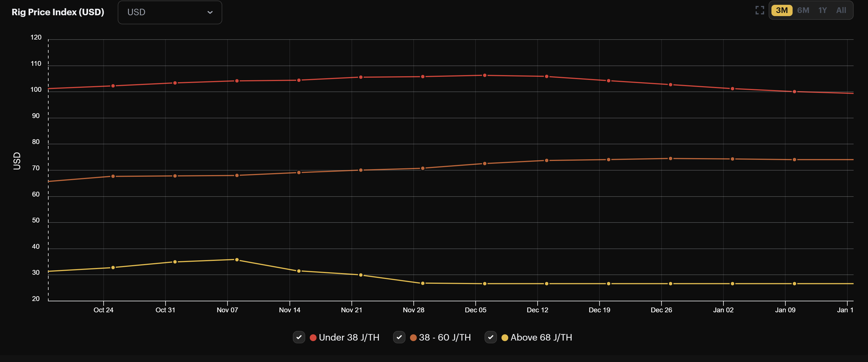Click the fullscreen expand icon
This screenshot has height=362, width=868.
pos(760,10)
